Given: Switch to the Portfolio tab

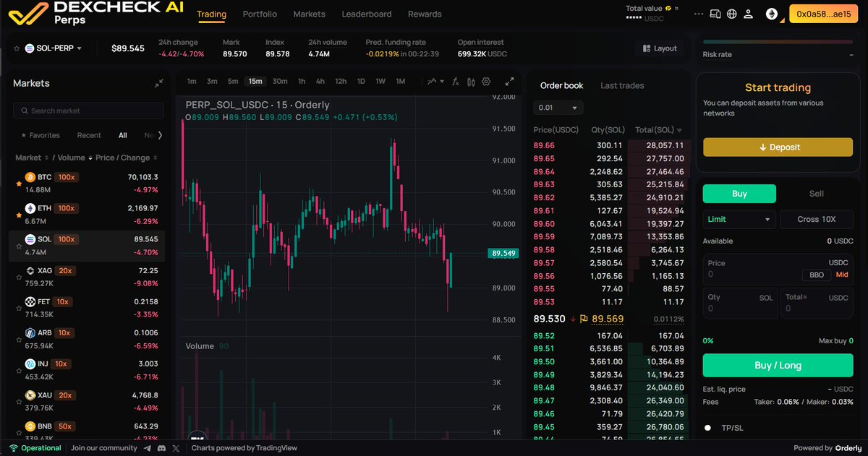Looking at the screenshot, I should coord(259,14).
